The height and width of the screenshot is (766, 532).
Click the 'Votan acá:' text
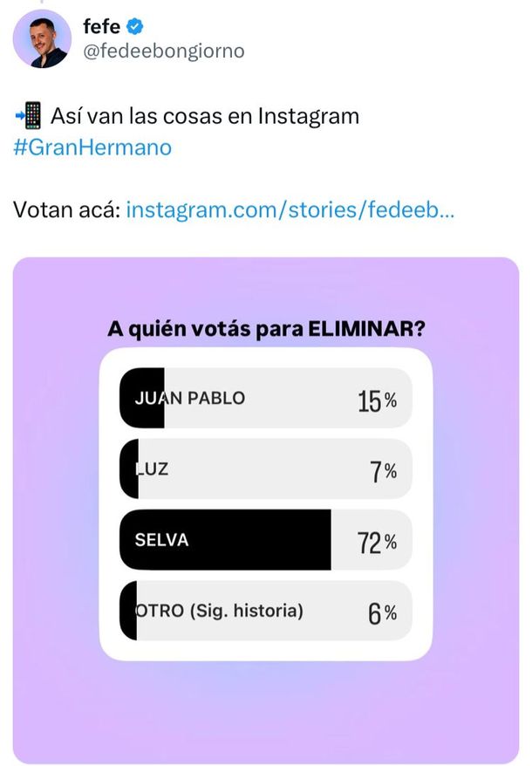point(67,209)
